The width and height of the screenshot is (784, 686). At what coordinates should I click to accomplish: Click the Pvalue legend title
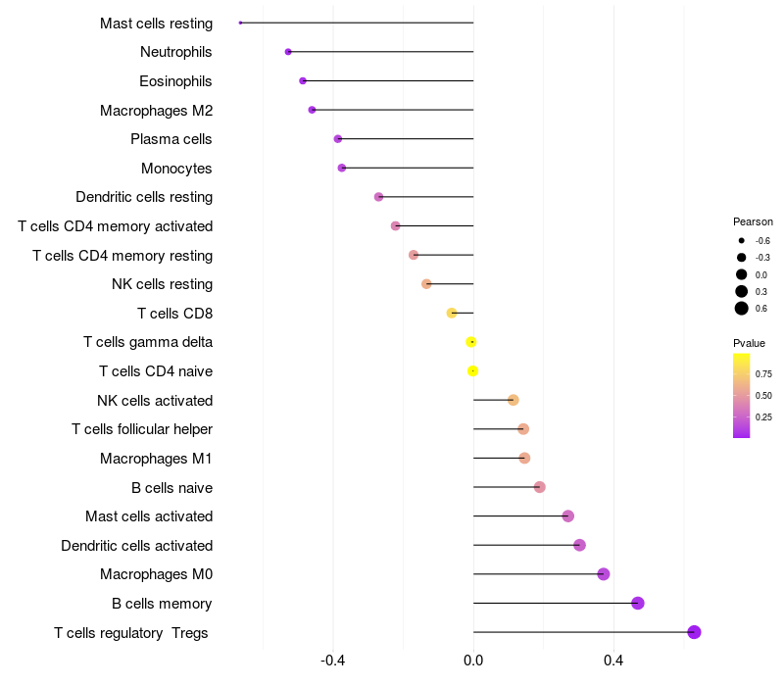coord(749,343)
